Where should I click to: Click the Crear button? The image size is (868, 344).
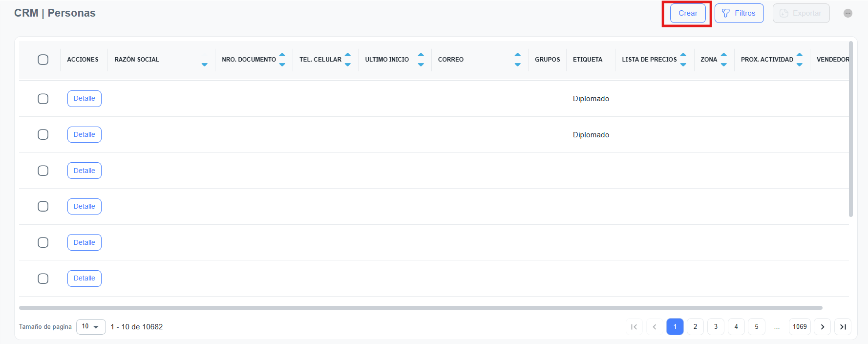click(688, 13)
